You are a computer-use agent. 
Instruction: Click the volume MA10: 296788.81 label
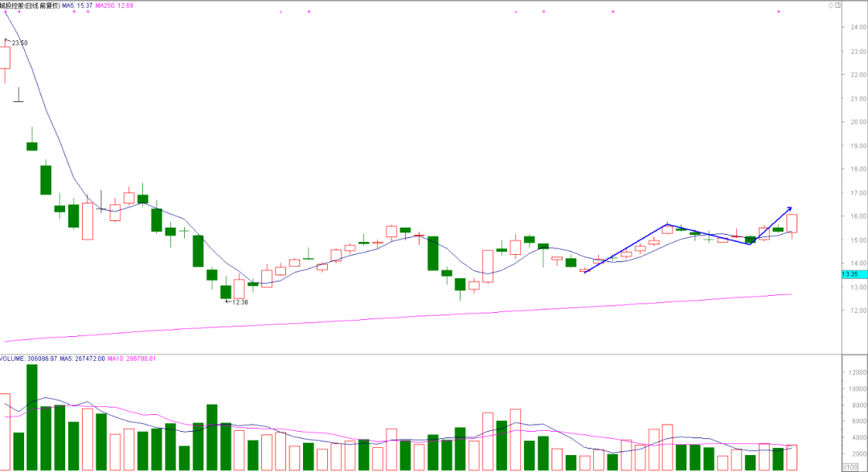tap(132, 359)
